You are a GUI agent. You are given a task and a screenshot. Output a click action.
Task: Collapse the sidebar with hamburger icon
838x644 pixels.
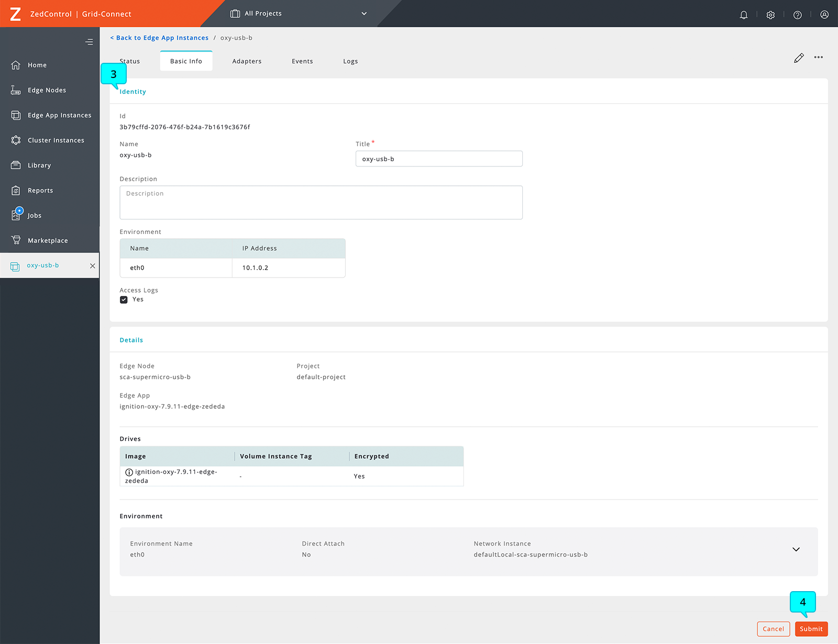[x=89, y=42]
